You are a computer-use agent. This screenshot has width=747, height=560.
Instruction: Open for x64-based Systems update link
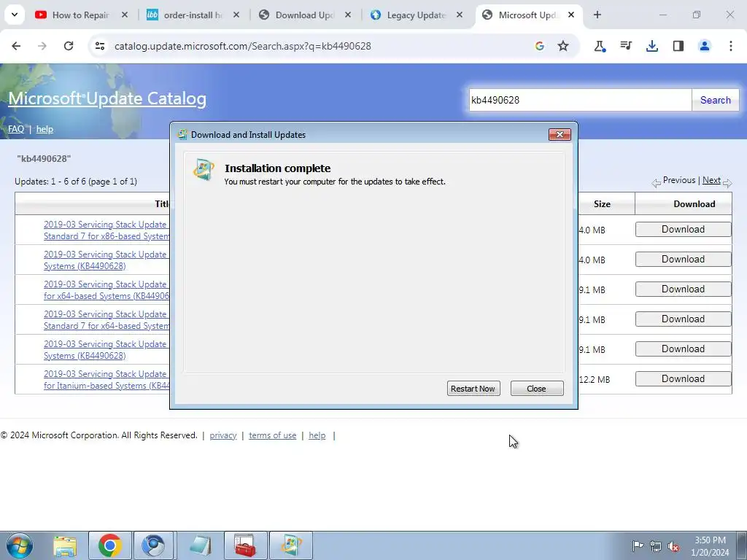(x=107, y=290)
